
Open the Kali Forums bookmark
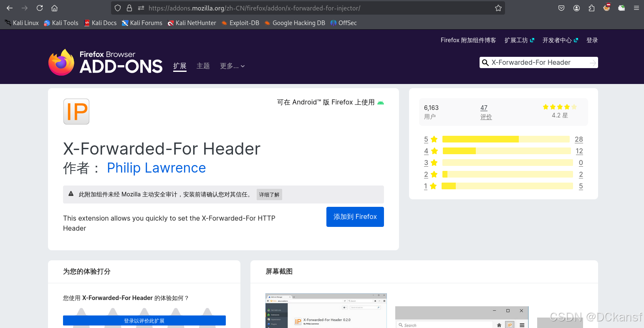tap(142, 23)
